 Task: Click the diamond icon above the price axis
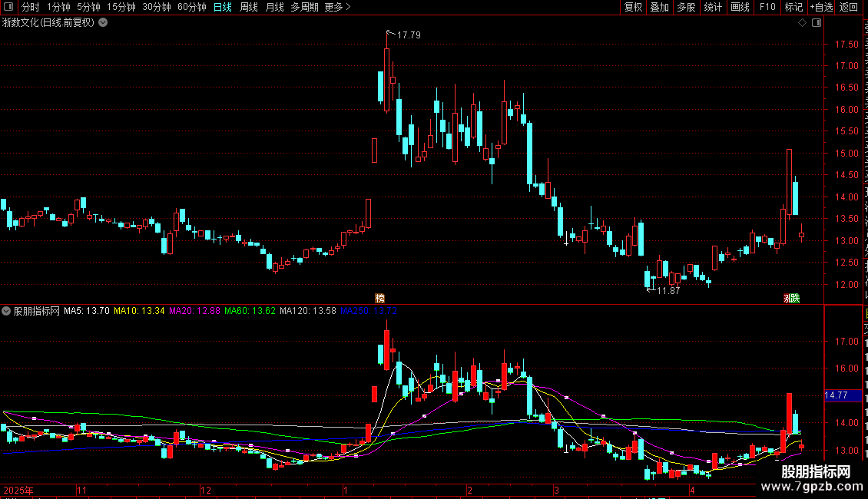coord(802,23)
